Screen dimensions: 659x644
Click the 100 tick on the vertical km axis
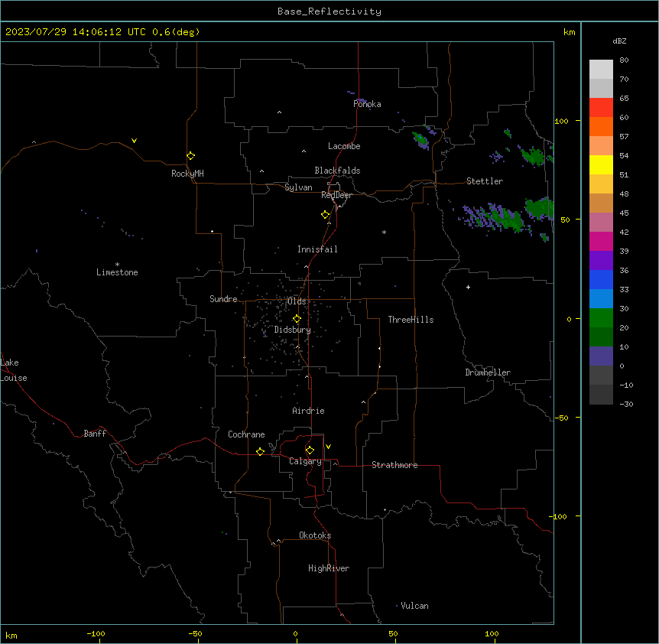(x=562, y=121)
